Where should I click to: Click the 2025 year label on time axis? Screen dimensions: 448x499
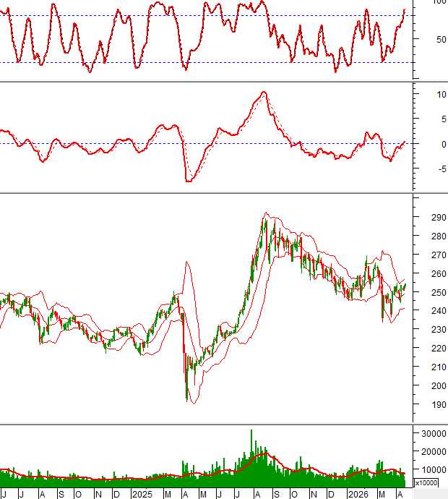point(142,494)
